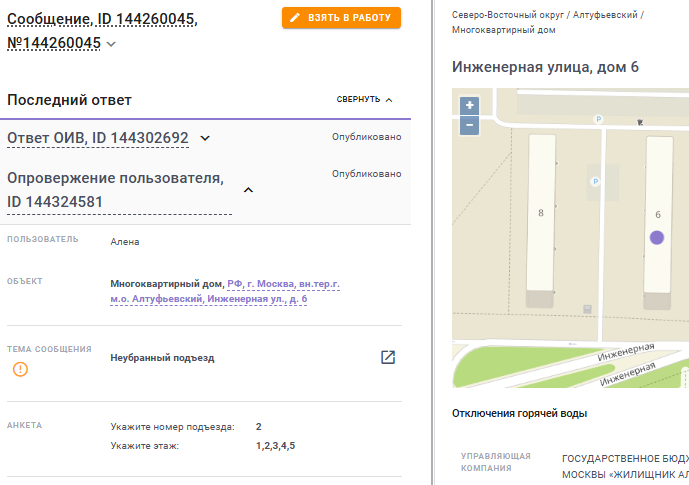This screenshot has width=689, height=485.
Task: Select the floor values '1,2,3,4,5'
Action: tap(276, 445)
